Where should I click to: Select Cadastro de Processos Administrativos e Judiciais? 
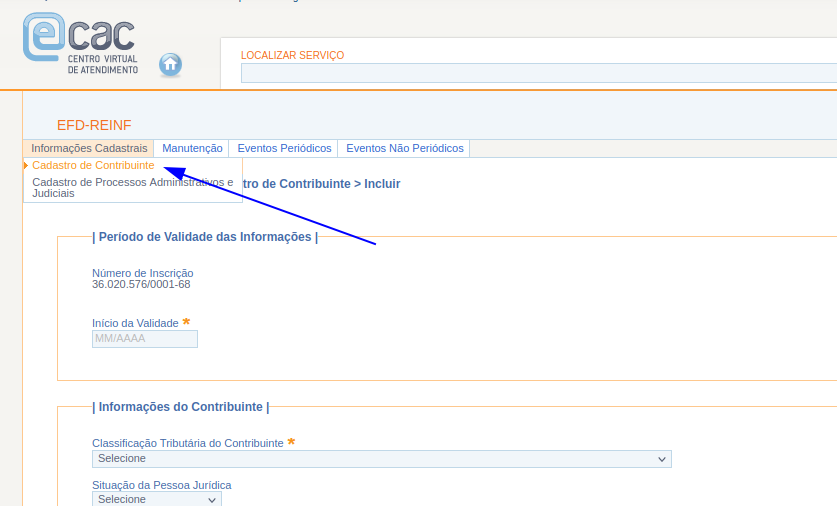132,188
